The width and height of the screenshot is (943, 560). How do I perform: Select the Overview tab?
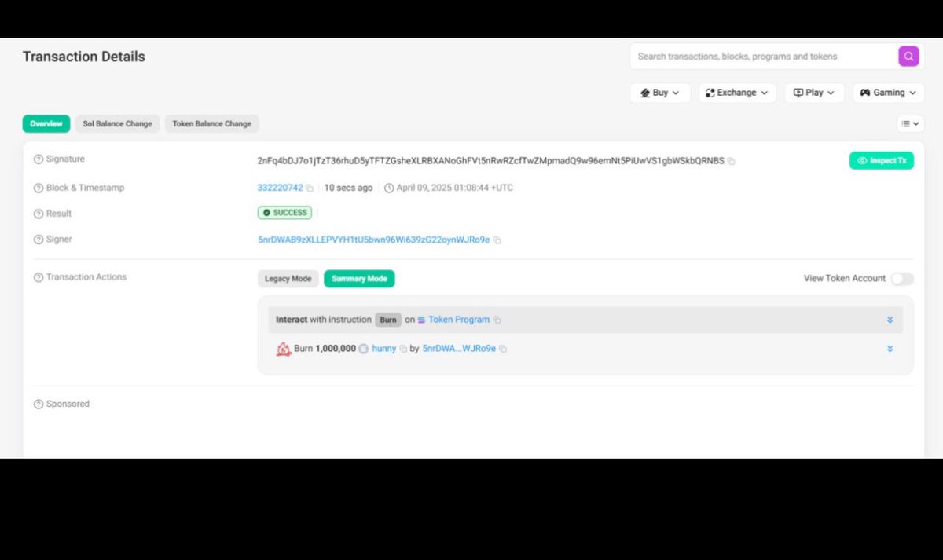point(46,124)
